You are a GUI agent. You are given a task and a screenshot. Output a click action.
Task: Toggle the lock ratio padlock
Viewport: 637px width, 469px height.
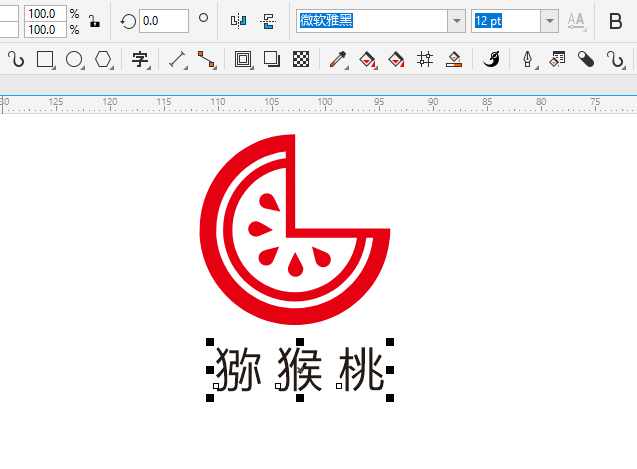pos(94,21)
